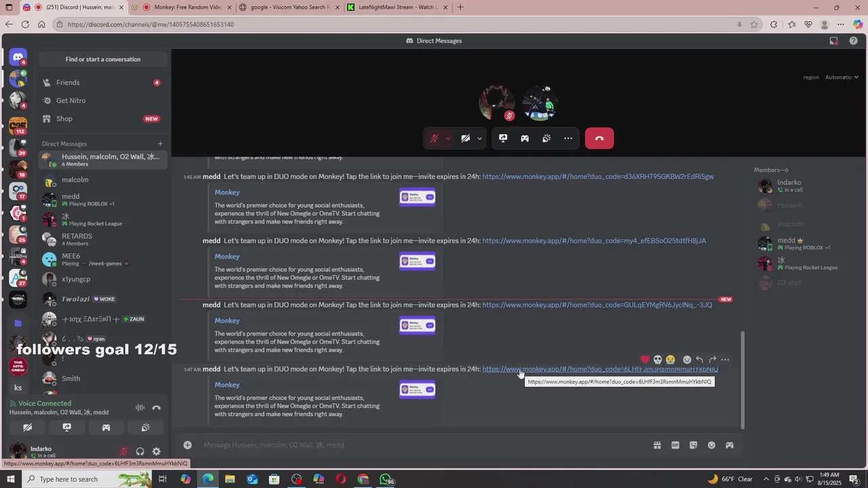This screenshot has width=868, height=488.
Task: Add heart reaction to last message
Action: pyautogui.click(x=645, y=360)
